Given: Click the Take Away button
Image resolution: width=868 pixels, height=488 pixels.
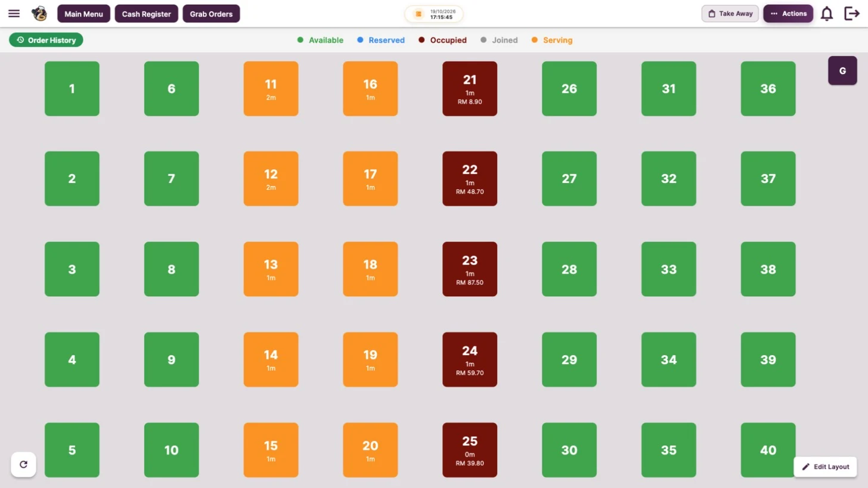Looking at the screenshot, I should click(730, 14).
